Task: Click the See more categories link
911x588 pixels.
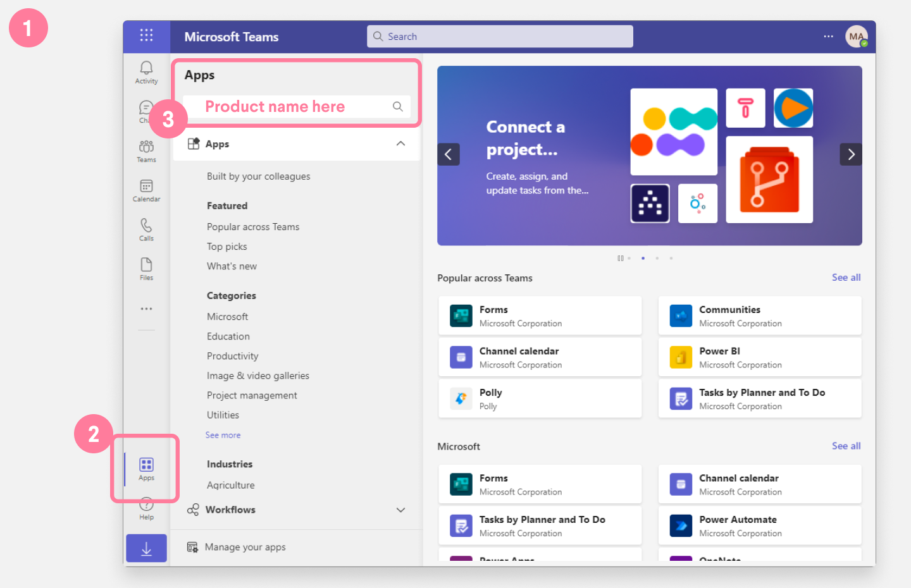Action: (x=223, y=435)
